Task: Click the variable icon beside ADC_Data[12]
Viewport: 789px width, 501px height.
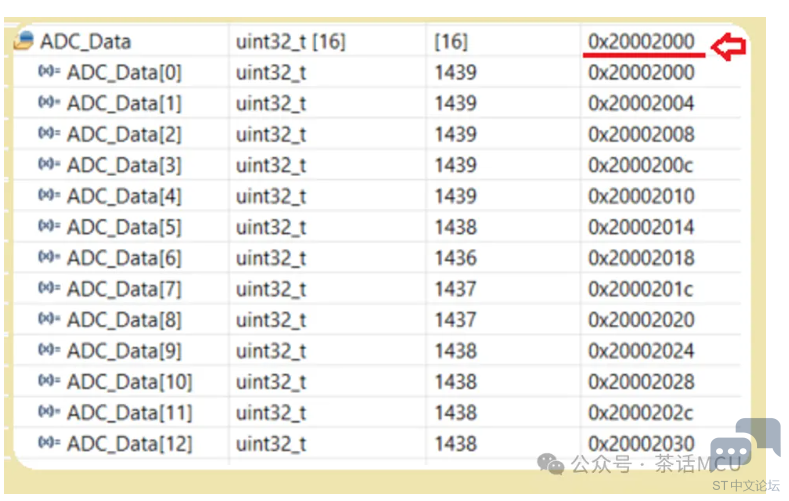Action: 49,443
